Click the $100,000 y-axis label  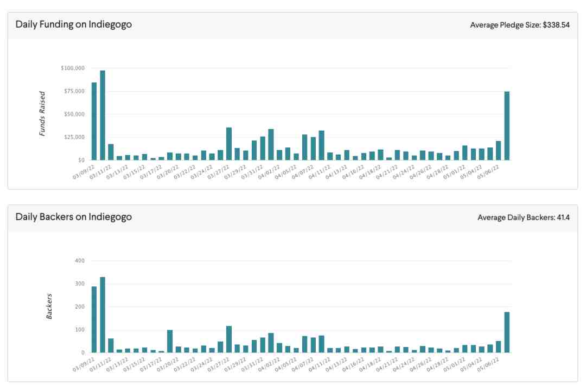pos(72,68)
